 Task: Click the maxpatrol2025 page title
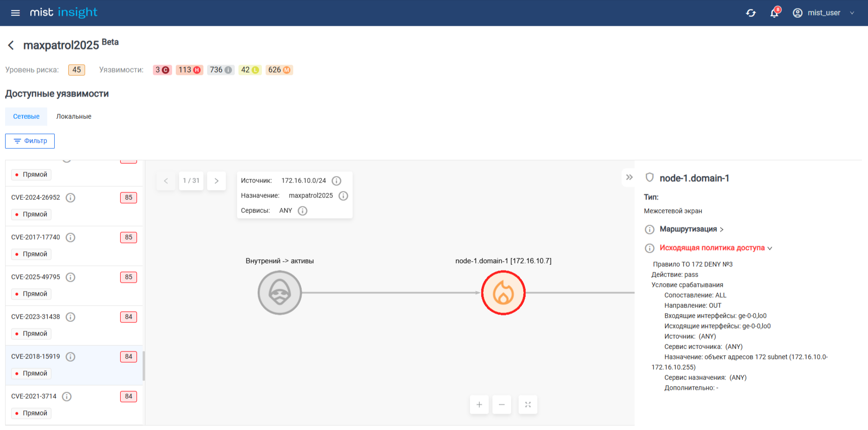pyautogui.click(x=61, y=45)
